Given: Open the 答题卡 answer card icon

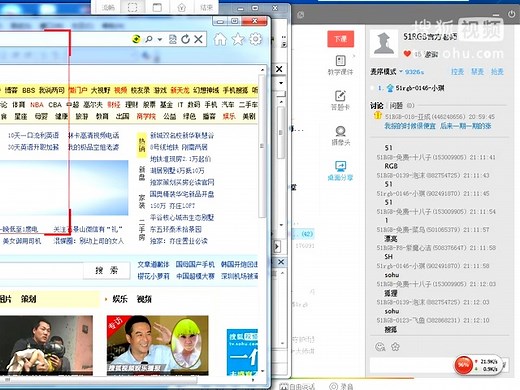Looking at the screenshot, I should click(x=340, y=100).
